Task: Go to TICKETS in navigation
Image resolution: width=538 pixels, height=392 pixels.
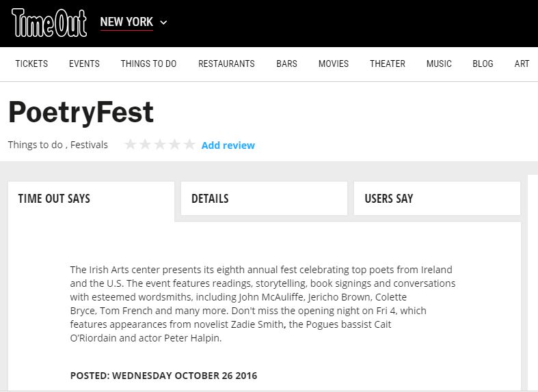Action: click(31, 64)
